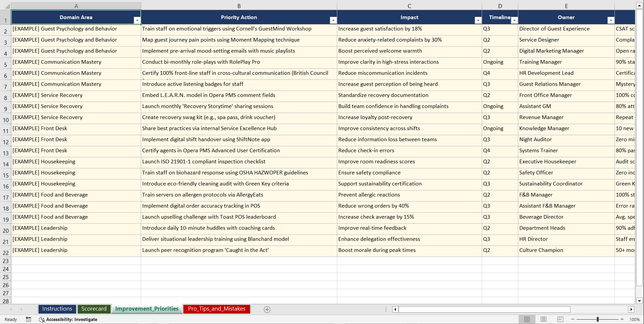
Task: Click the previous sheet navigation arrow
Action: (11, 309)
